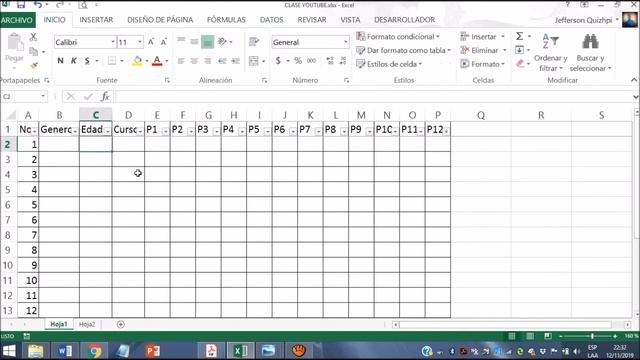Click the Name Box showing C2
640x360 pixels.
click(21, 97)
